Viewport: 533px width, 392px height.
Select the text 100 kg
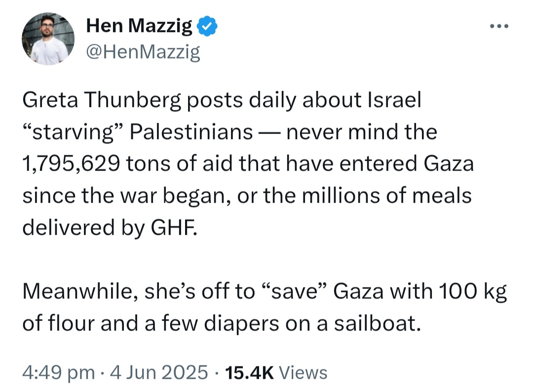click(472, 292)
